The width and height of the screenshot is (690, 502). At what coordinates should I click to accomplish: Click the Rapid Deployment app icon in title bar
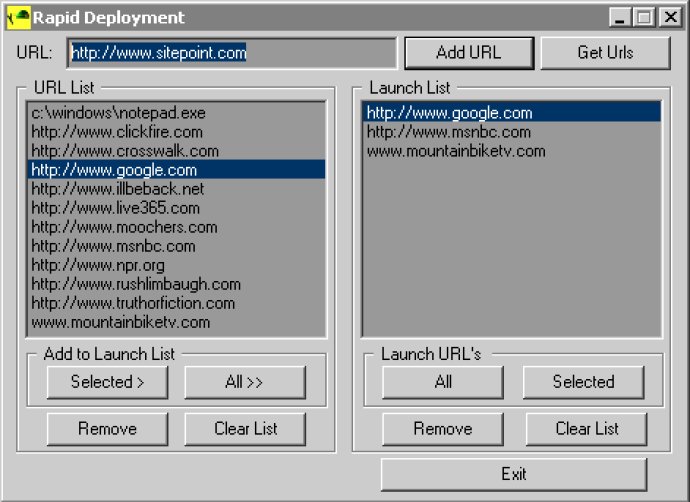[18, 18]
